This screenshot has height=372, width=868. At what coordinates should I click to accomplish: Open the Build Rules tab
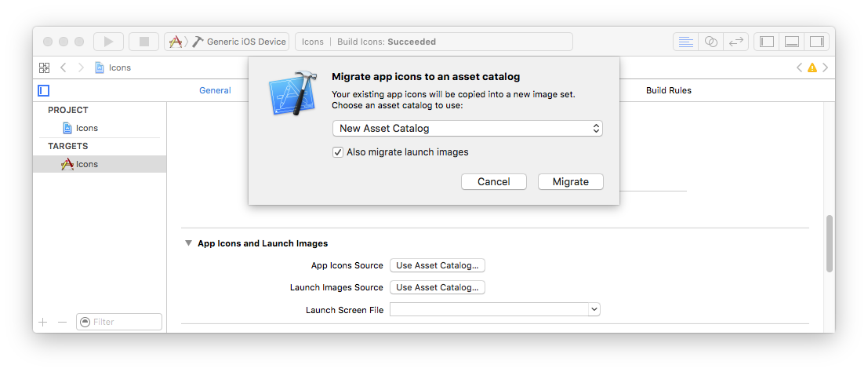coord(668,90)
